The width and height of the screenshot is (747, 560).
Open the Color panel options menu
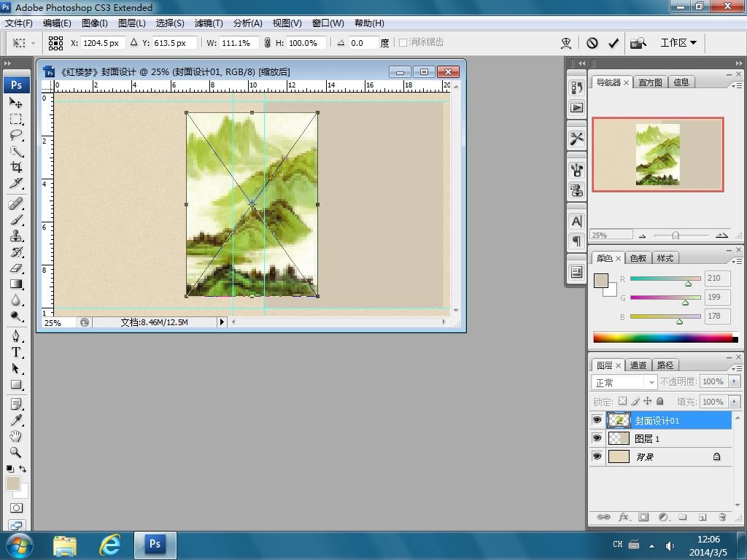pyautogui.click(x=737, y=261)
